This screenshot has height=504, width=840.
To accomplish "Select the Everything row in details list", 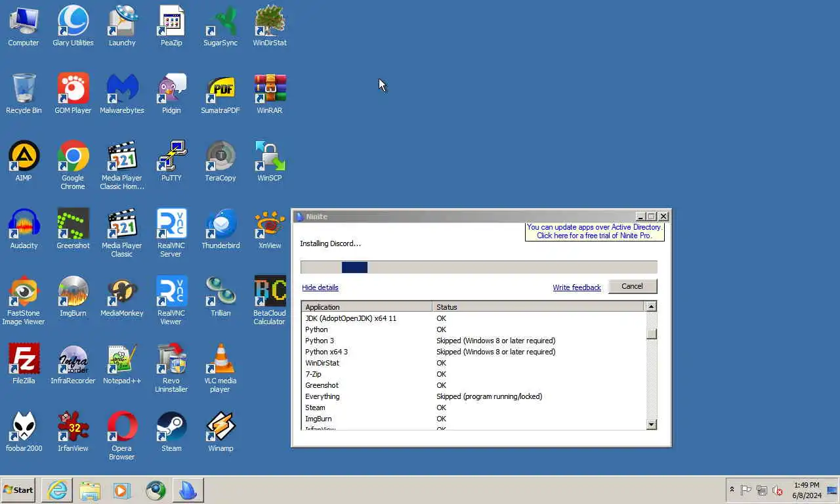I will 473,396.
